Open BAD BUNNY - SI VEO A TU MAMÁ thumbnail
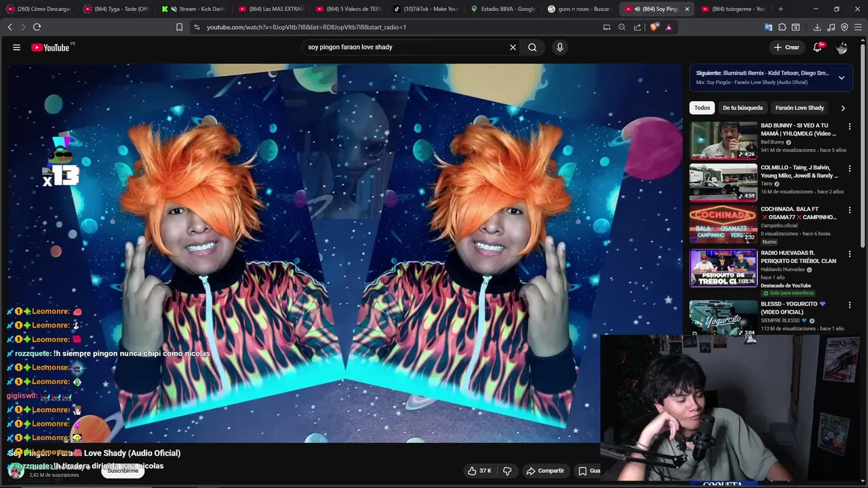This screenshot has width=868, height=488. (724, 141)
